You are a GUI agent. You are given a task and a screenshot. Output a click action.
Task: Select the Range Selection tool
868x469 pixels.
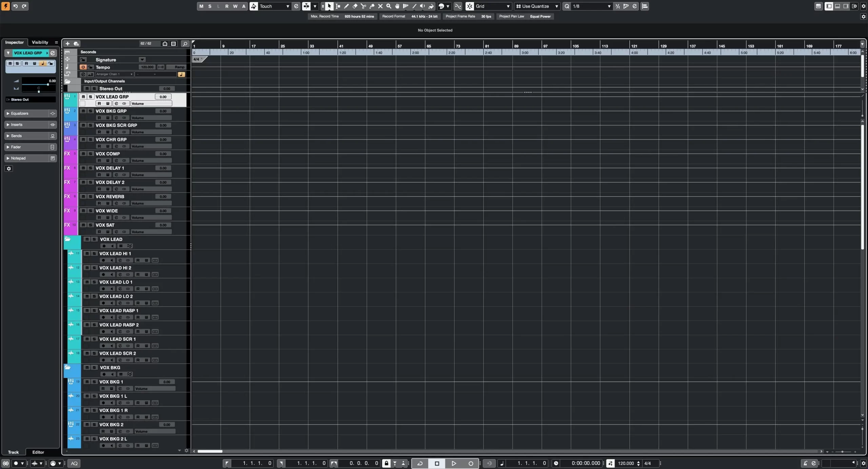(338, 6)
